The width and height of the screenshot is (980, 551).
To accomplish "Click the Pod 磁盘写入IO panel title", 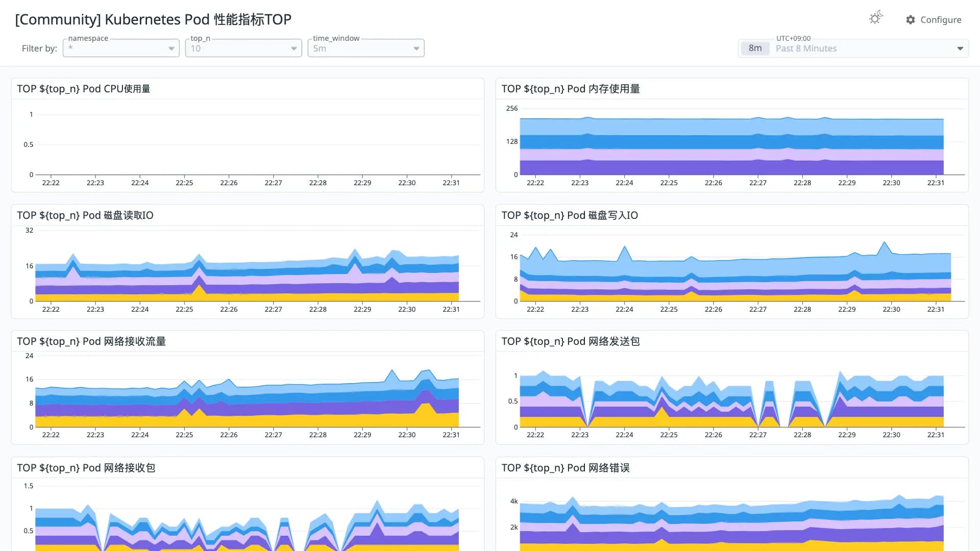I will coord(570,215).
